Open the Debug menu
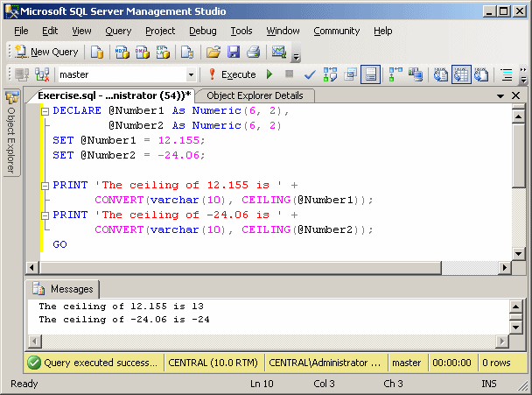The width and height of the screenshot is (532, 395). 203,31
